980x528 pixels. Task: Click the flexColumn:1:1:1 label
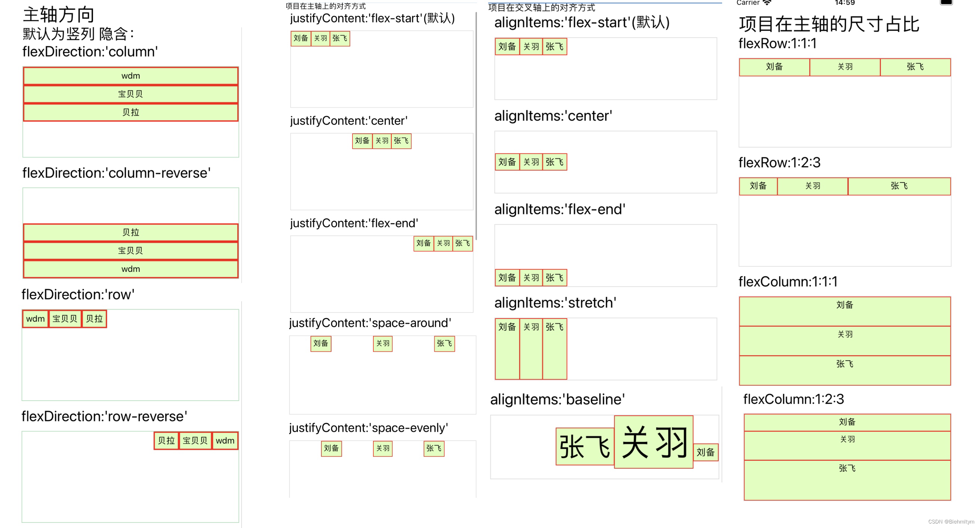tap(788, 282)
